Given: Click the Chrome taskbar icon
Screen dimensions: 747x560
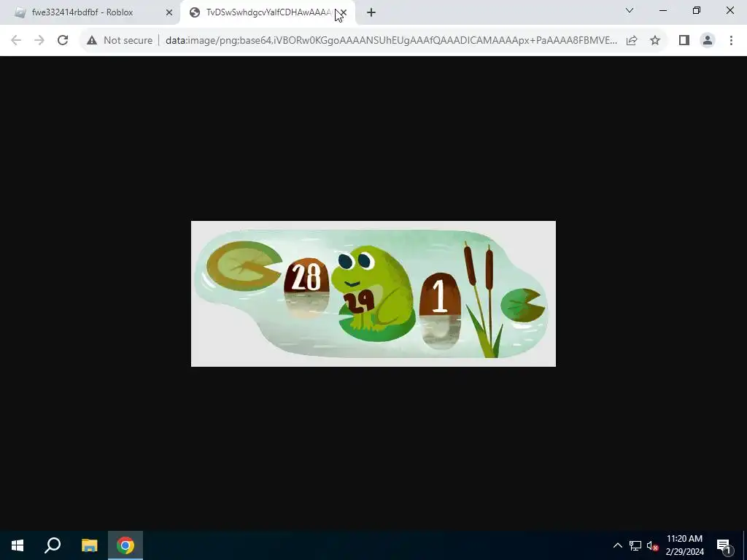Looking at the screenshot, I should click(x=125, y=545).
